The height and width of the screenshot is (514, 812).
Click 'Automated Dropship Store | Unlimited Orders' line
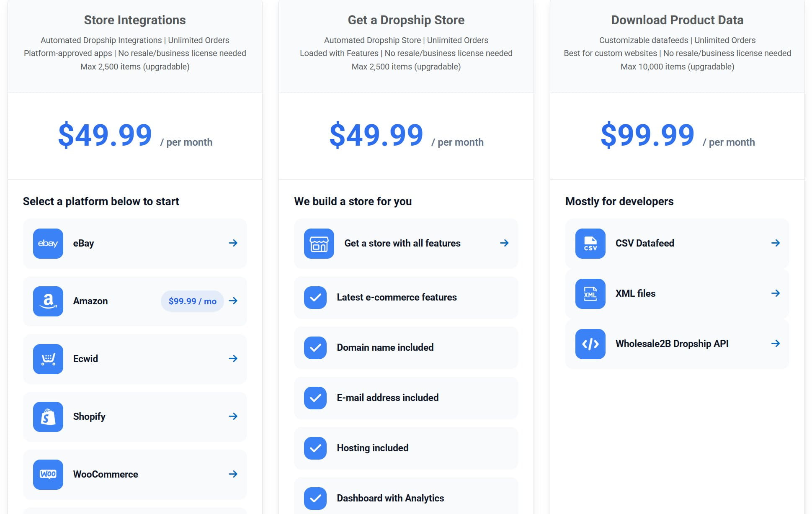[406, 40]
